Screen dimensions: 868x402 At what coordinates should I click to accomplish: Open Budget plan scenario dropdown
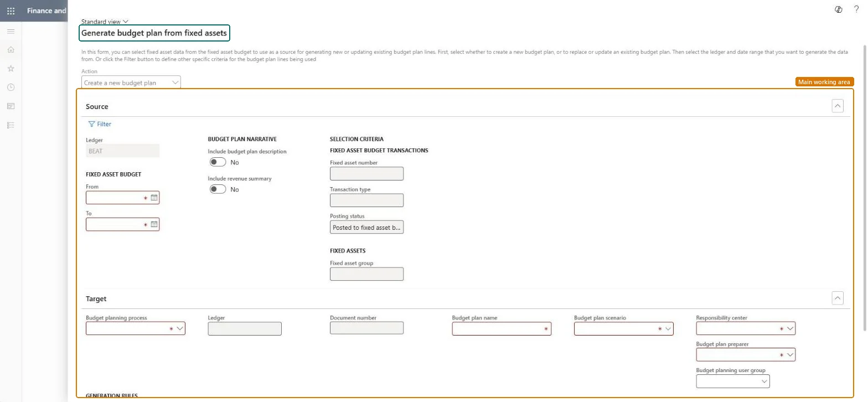pyautogui.click(x=668, y=329)
